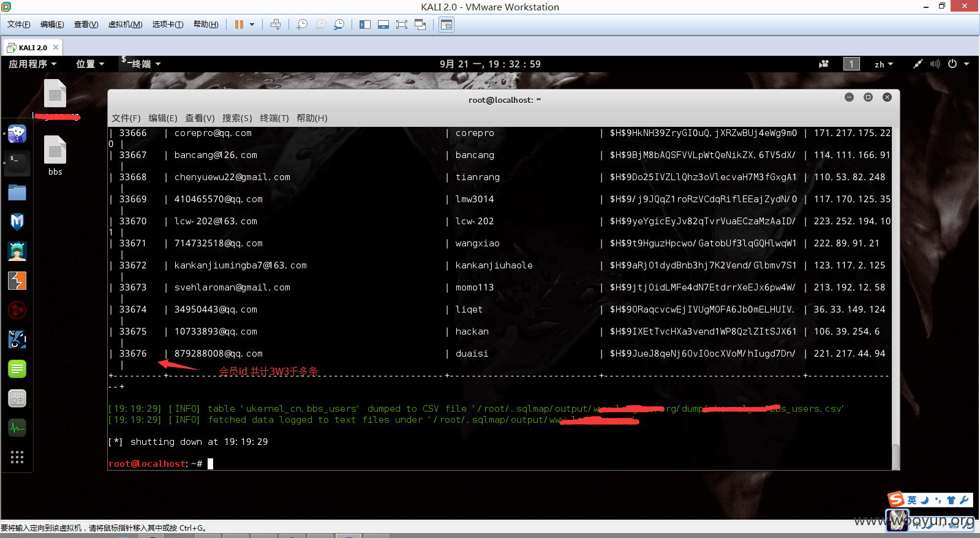The height and width of the screenshot is (538, 980).
Task: Launch Iceweasel browser from the dock
Action: click(x=17, y=133)
